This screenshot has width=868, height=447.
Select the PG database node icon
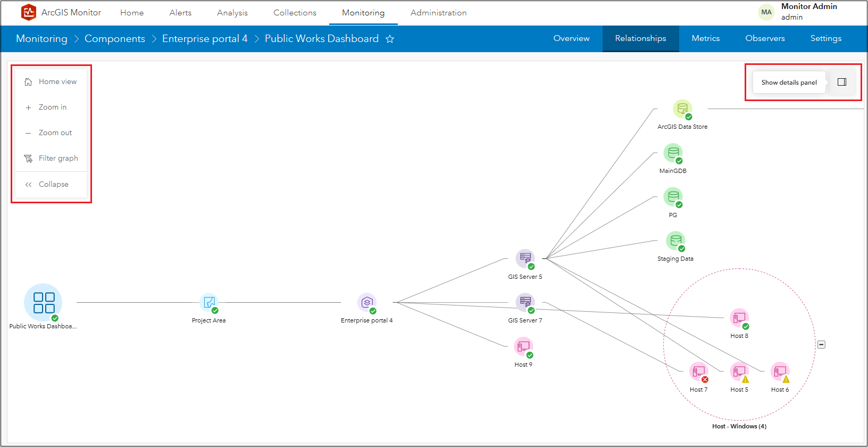pos(673,197)
